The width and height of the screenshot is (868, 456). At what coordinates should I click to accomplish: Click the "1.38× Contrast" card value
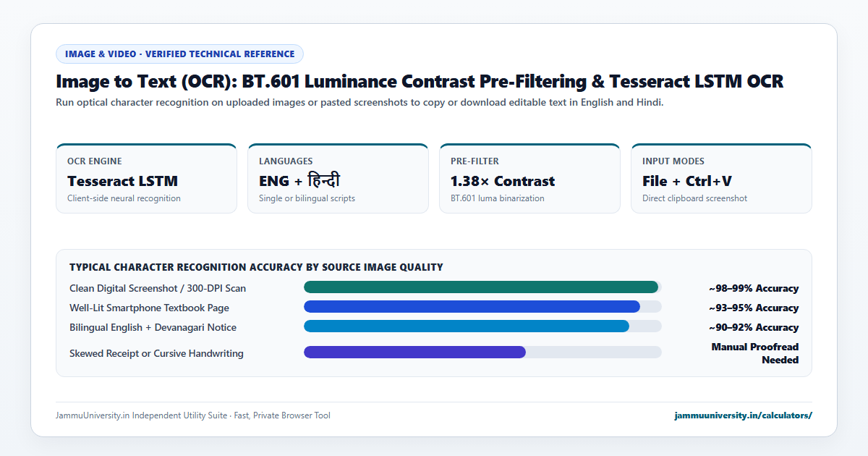pos(503,181)
